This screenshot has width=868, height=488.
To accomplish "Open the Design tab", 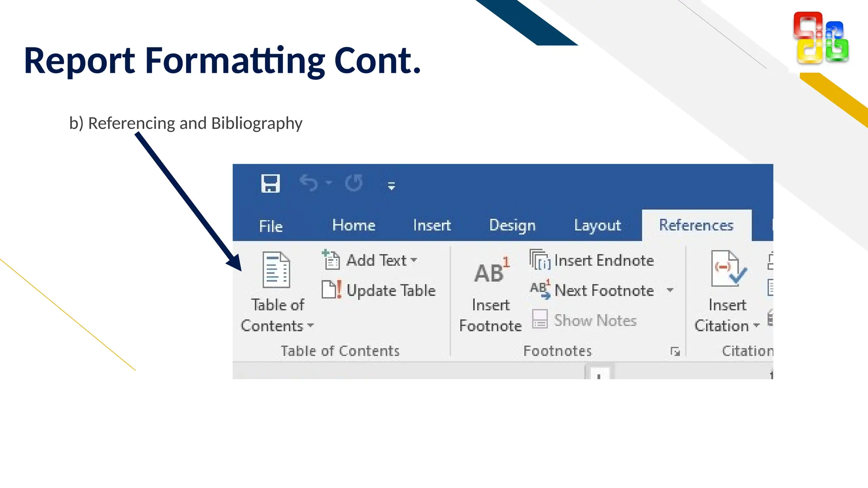I will tap(512, 225).
